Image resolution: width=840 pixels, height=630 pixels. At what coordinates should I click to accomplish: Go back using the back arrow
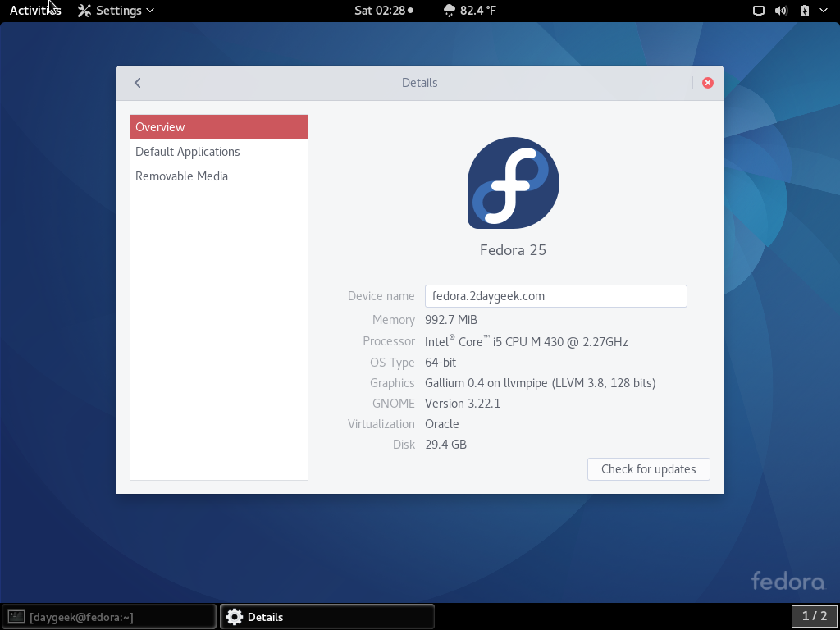[138, 83]
